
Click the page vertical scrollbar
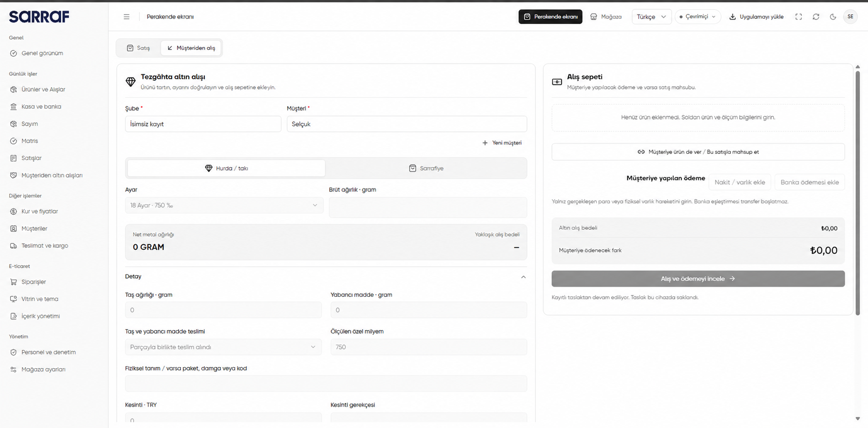click(x=858, y=194)
